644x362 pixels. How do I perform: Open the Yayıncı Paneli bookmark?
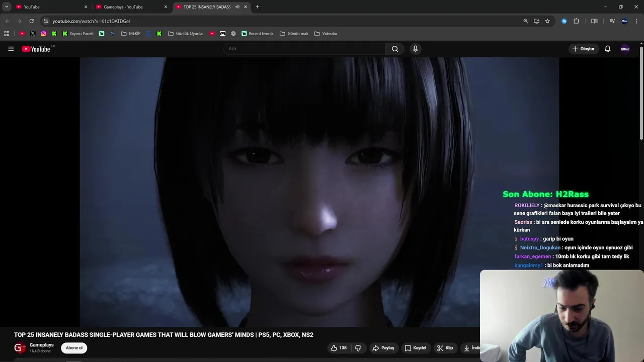(x=78, y=34)
